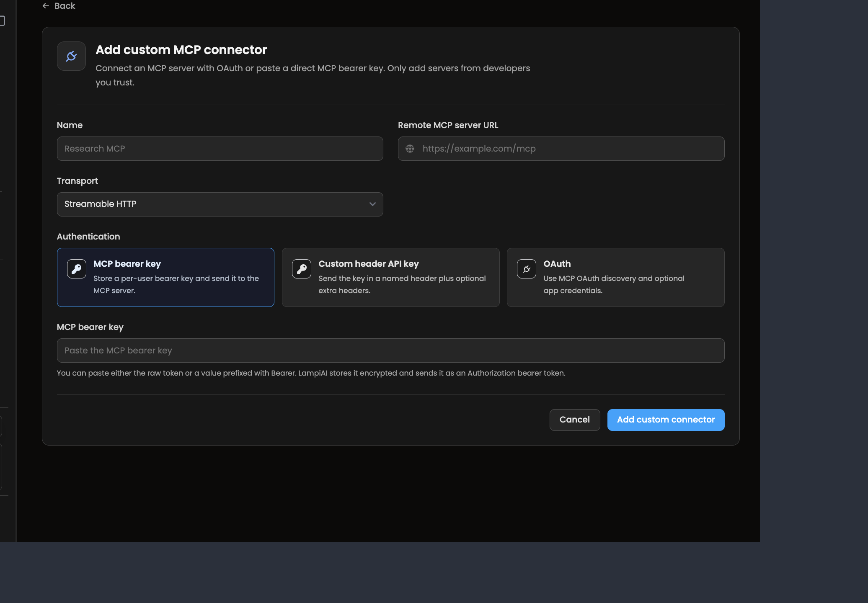Click the Remote MCP server URL field
Viewport: 868px width, 603px height.
point(561,149)
